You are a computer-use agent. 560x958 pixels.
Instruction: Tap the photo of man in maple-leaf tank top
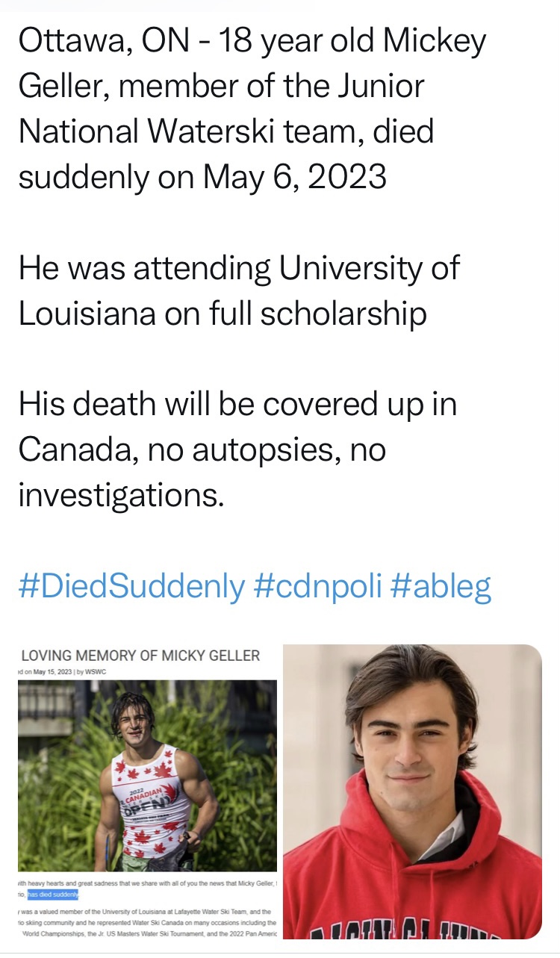tap(148, 774)
